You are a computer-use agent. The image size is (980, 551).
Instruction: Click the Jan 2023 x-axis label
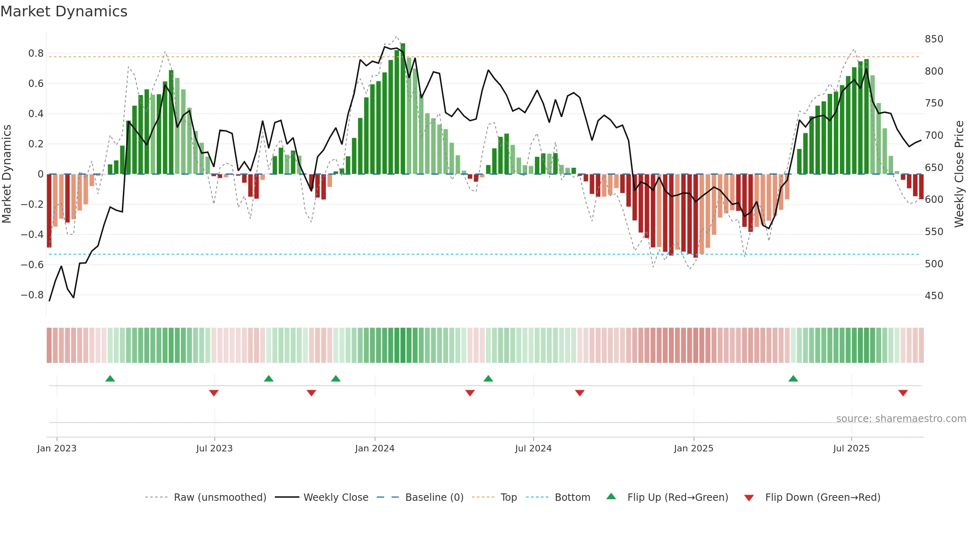[x=57, y=448]
